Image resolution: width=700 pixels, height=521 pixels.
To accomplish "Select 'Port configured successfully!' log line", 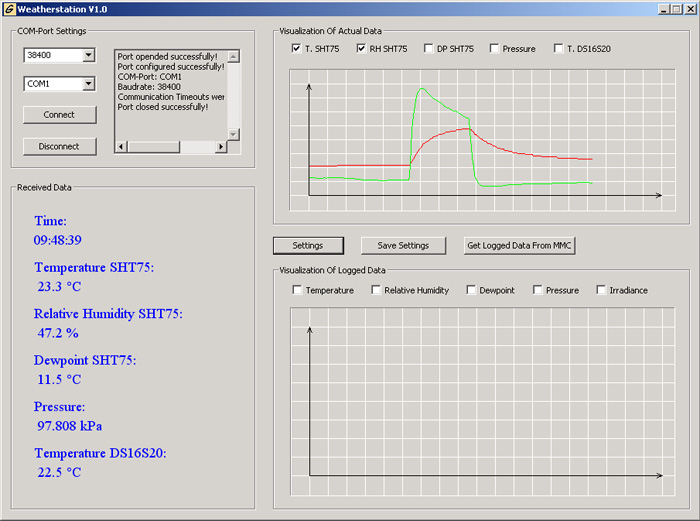I will click(x=171, y=67).
